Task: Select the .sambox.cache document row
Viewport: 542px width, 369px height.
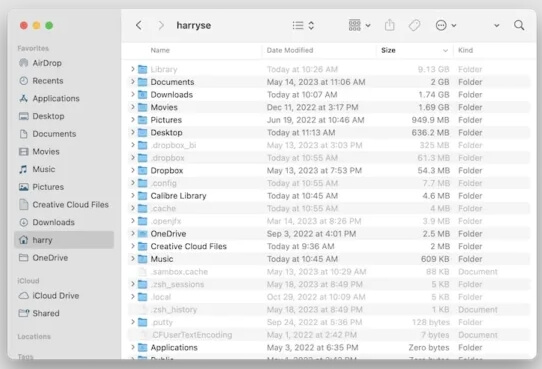Action: [328, 272]
